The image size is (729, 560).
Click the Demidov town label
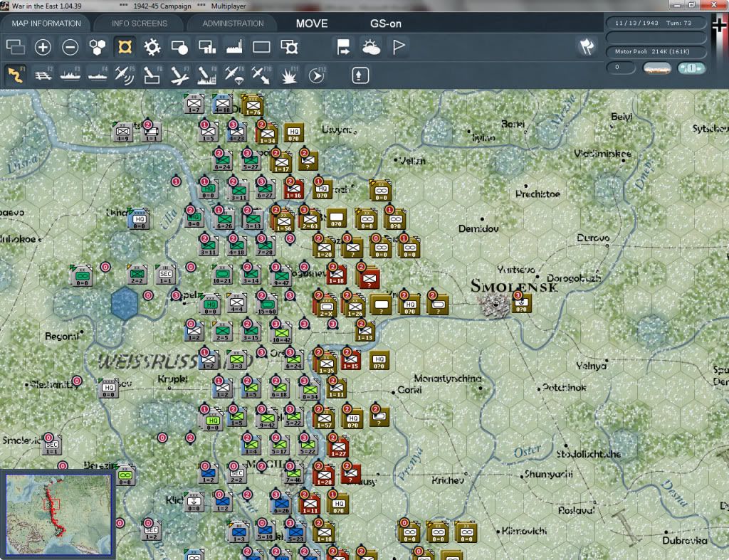478,228
